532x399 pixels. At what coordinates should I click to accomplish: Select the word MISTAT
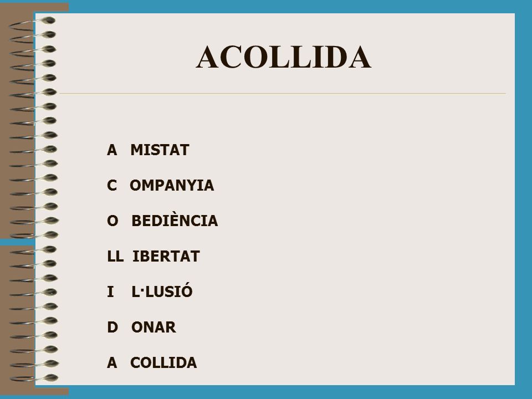point(160,150)
